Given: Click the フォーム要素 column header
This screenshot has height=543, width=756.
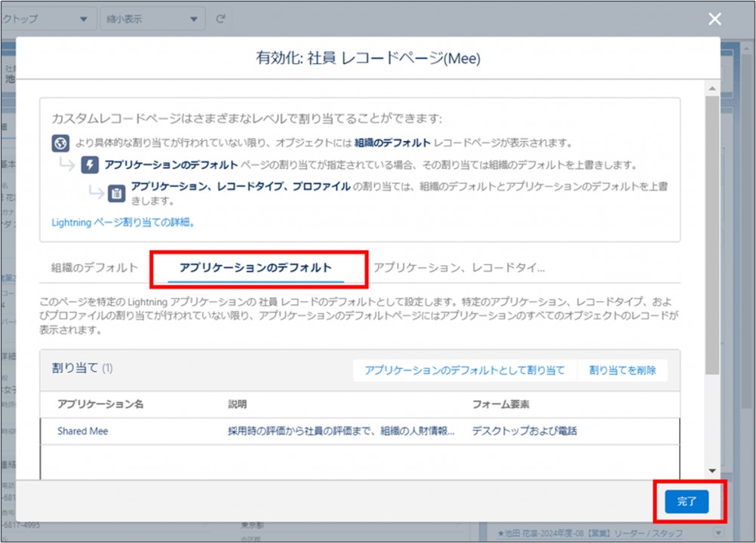Looking at the screenshot, I should (x=500, y=404).
